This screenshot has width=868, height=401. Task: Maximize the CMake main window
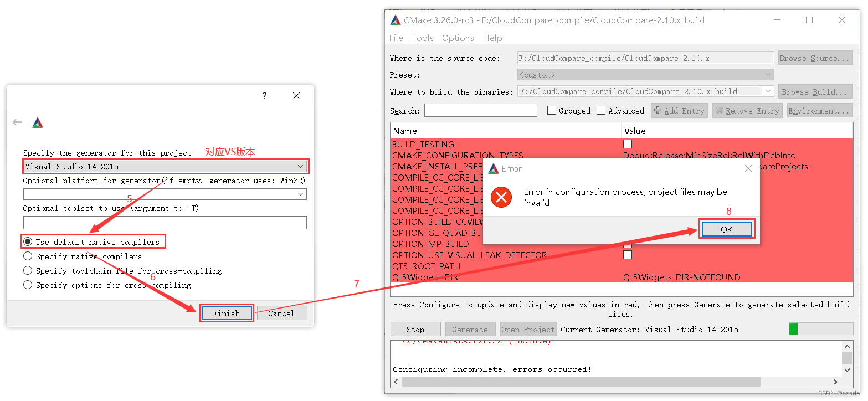point(809,20)
